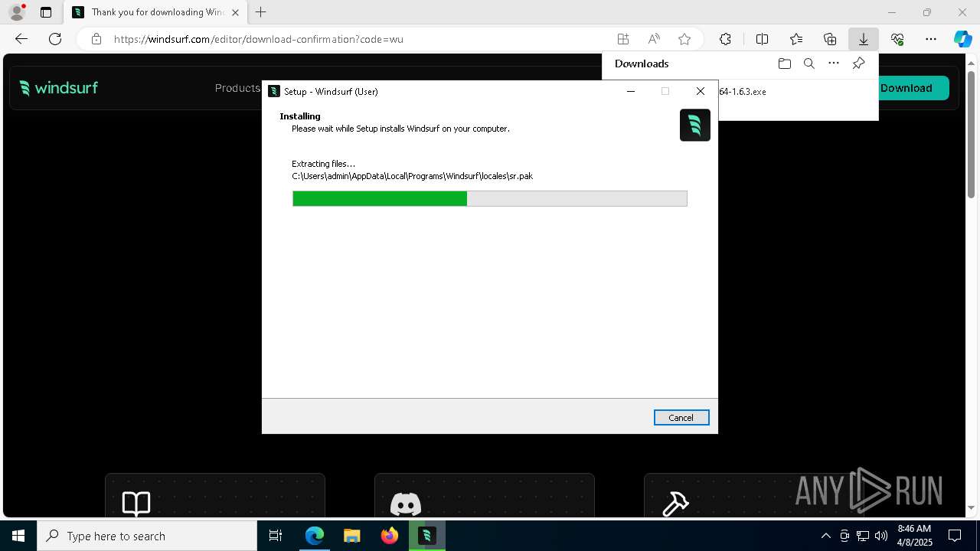Viewport: 980px width, 551px height.
Task: Search downloads in Downloads panel
Action: tap(808, 64)
